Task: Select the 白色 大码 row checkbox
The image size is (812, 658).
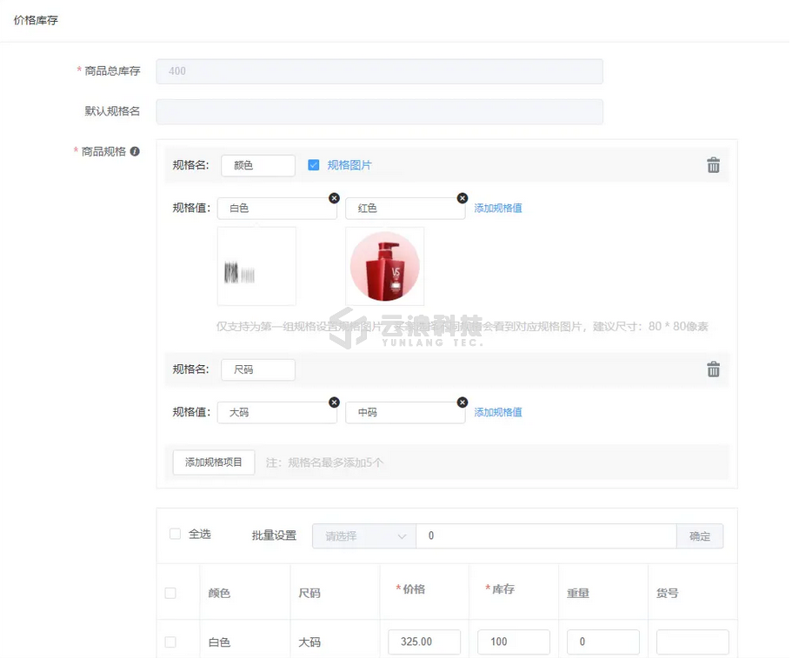Action: 170,642
